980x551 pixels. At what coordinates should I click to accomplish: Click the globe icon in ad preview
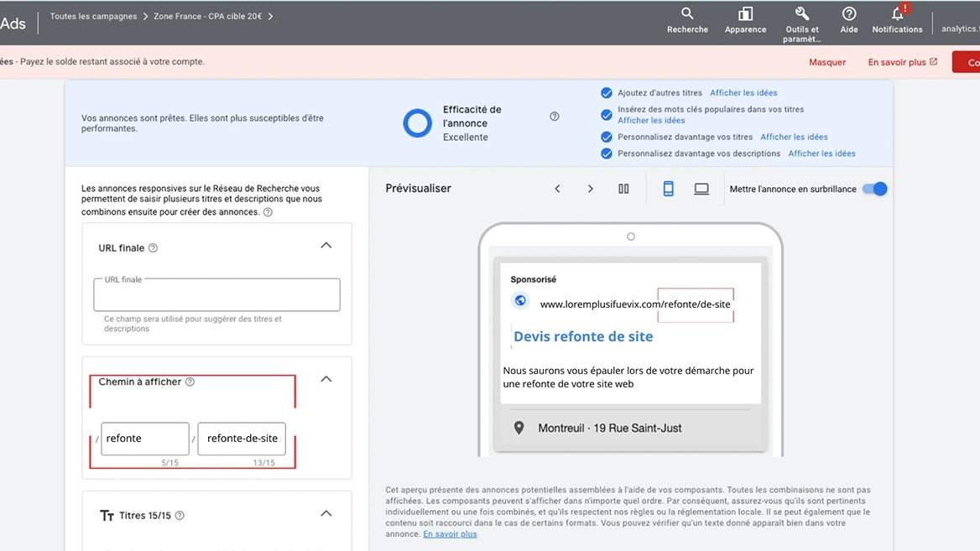[520, 300]
